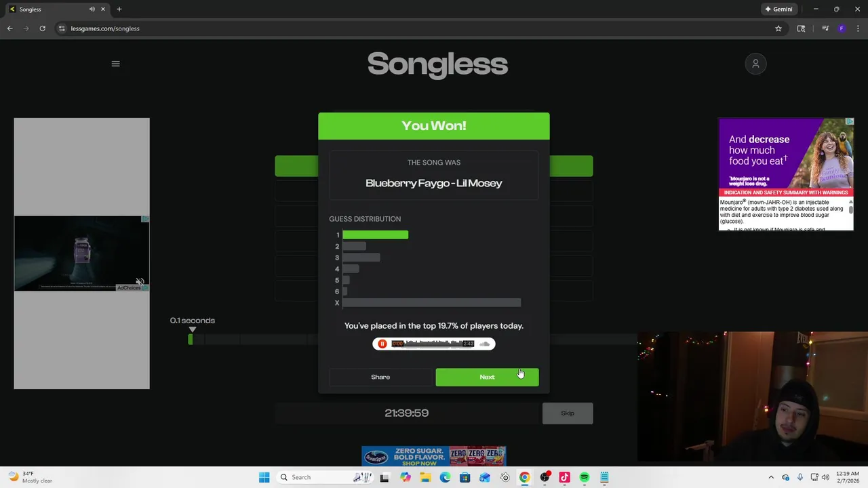868x488 pixels.
Task: Pause the SoundCloud song preview
Action: tap(382, 344)
